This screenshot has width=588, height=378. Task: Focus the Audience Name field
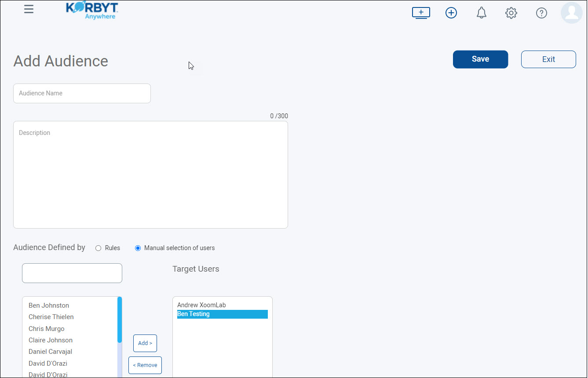(x=82, y=93)
